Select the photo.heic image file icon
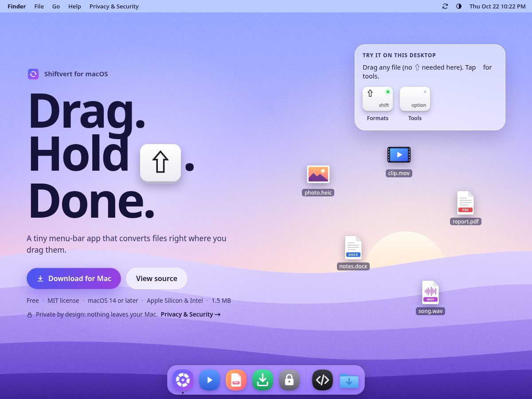 coord(318,174)
